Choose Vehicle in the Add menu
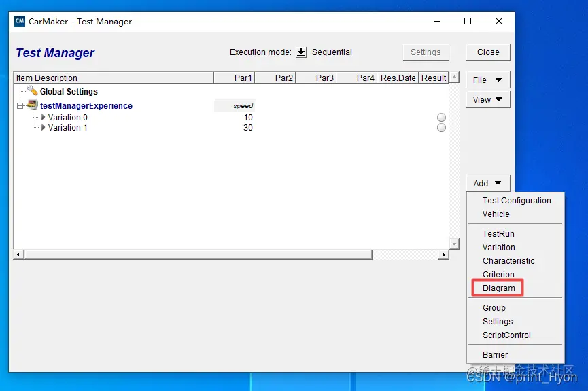Screen dimensions: 588x391 (x=496, y=214)
